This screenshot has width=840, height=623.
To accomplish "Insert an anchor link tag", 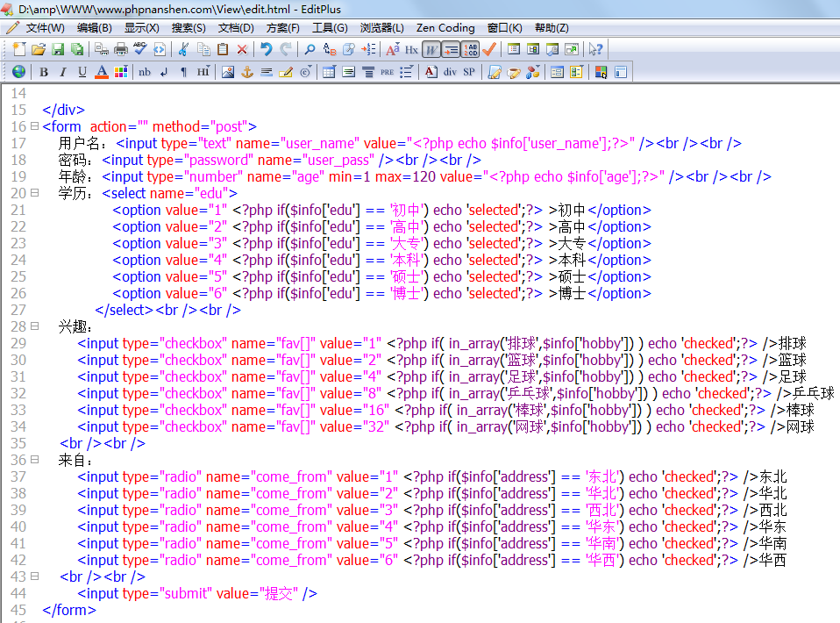I will 247,72.
